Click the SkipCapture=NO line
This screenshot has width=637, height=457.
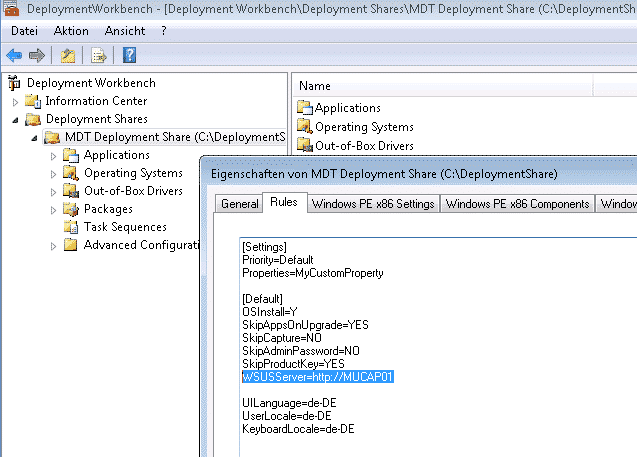point(282,338)
